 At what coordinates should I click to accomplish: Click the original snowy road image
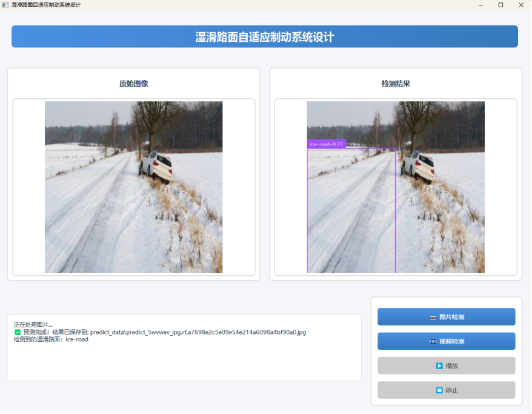pos(134,187)
